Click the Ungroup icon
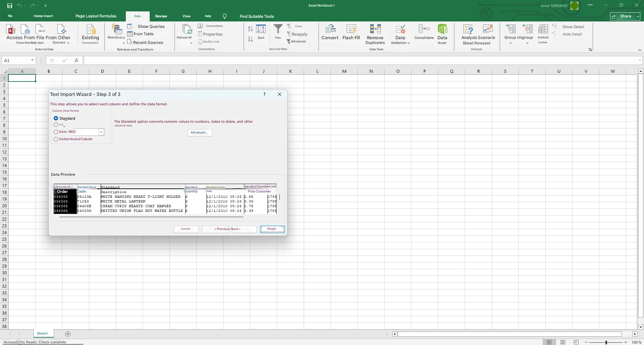The height and width of the screenshot is (345, 644). pos(527,29)
